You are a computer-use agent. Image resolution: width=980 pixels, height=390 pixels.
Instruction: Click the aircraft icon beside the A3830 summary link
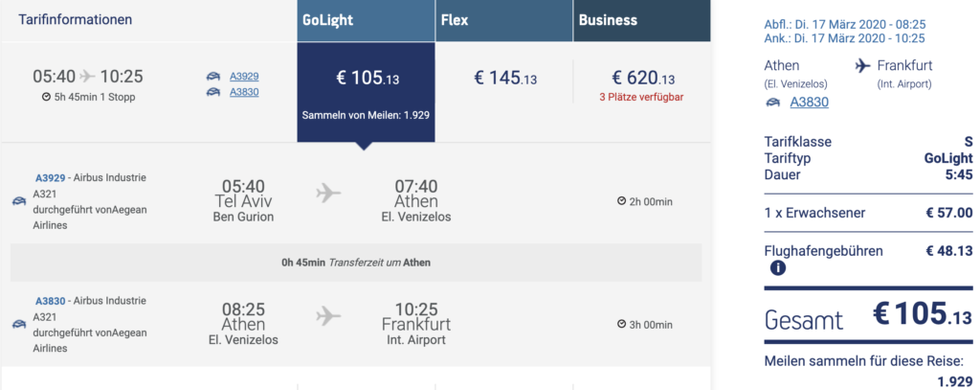[772, 103]
